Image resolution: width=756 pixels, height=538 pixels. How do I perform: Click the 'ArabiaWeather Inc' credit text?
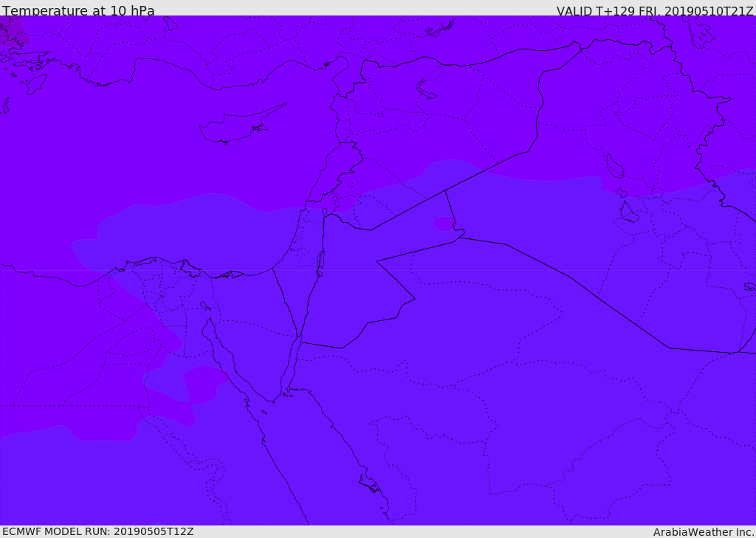tap(703, 532)
